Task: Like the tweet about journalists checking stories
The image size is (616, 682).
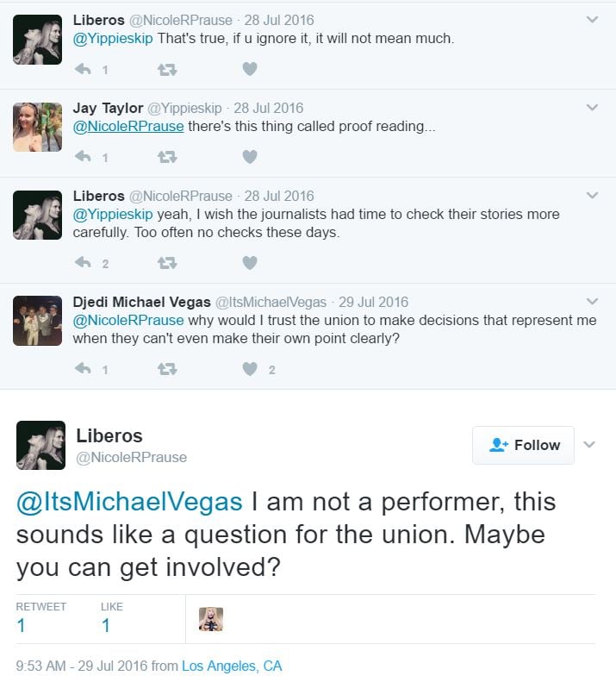Action: (x=249, y=263)
